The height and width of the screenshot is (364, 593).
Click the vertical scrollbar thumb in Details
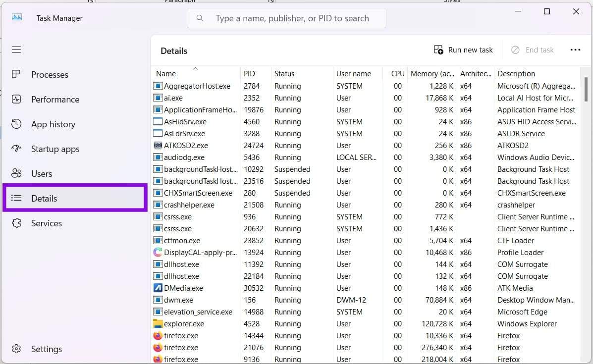point(586,89)
